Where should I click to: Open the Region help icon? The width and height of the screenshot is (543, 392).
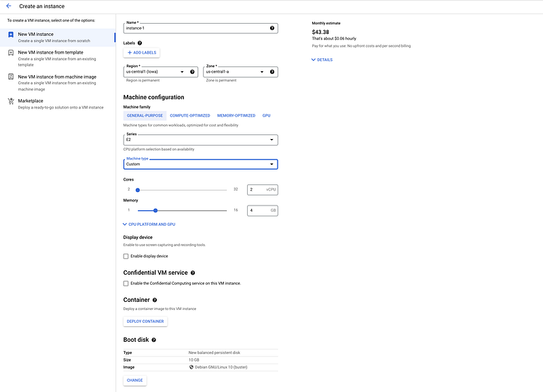(192, 72)
